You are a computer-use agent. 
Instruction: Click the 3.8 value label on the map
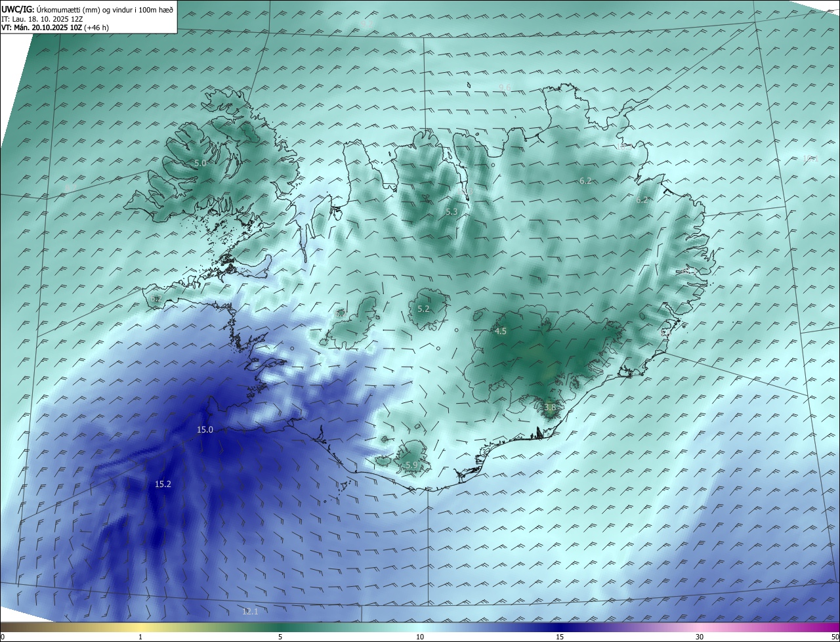click(x=550, y=408)
